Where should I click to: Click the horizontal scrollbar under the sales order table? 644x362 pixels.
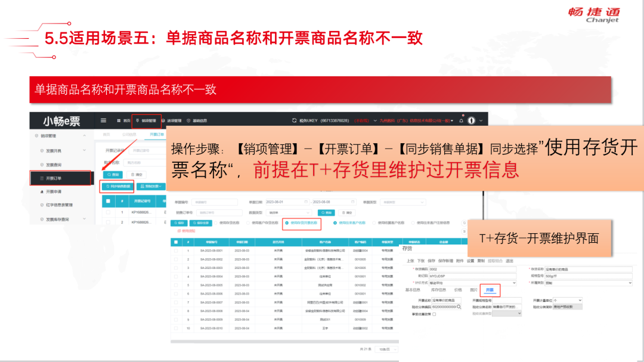[x=284, y=342]
